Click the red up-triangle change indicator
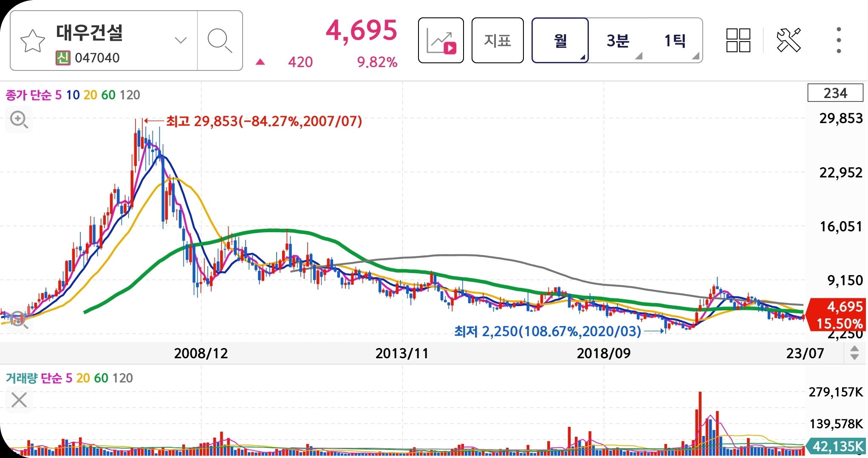 (x=260, y=62)
